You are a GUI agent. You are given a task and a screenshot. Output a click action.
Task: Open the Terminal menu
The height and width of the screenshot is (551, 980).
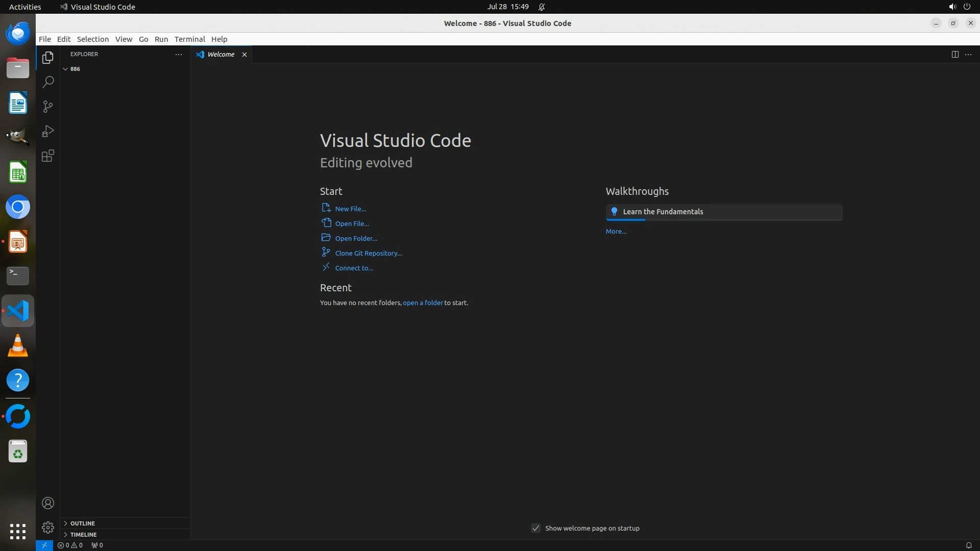click(x=189, y=39)
